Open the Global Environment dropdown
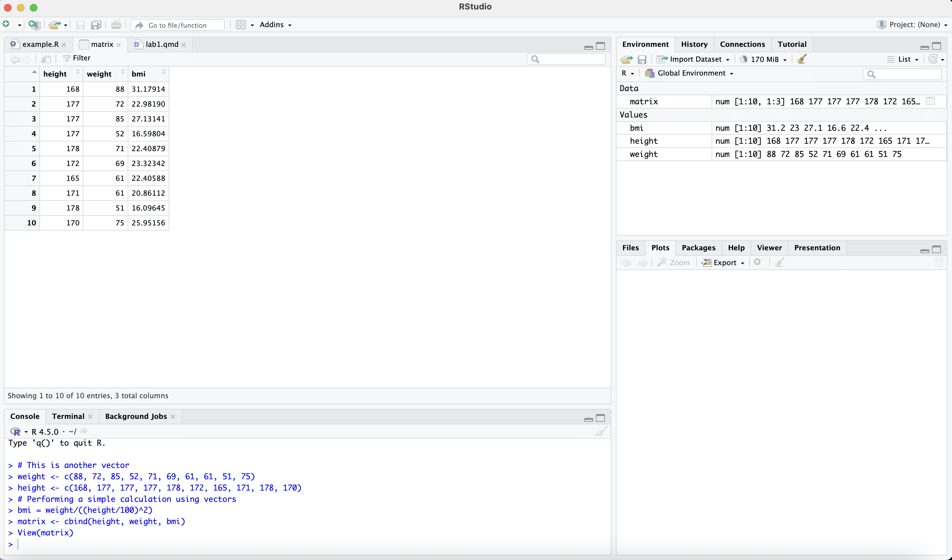The image size is (952, 560). pos(694,73)
